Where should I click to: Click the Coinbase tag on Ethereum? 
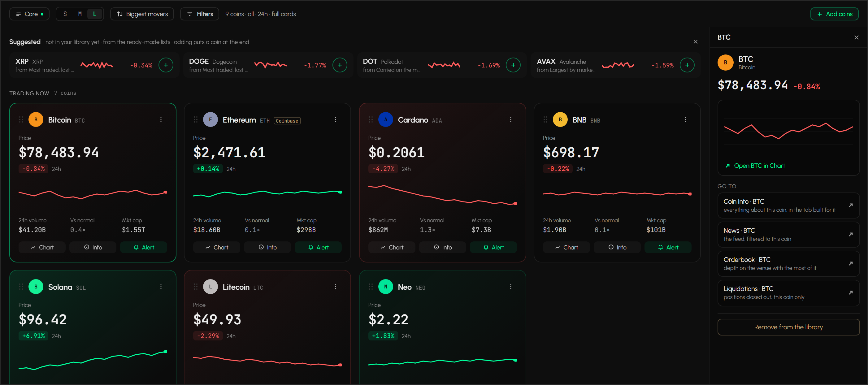(x=287, y=121)
